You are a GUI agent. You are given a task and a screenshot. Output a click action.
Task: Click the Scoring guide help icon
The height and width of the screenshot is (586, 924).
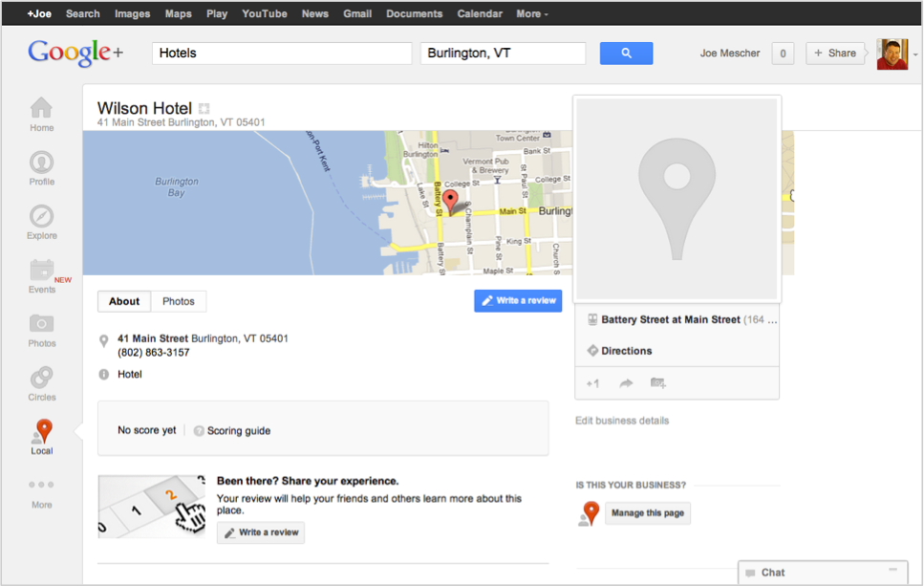199,431
